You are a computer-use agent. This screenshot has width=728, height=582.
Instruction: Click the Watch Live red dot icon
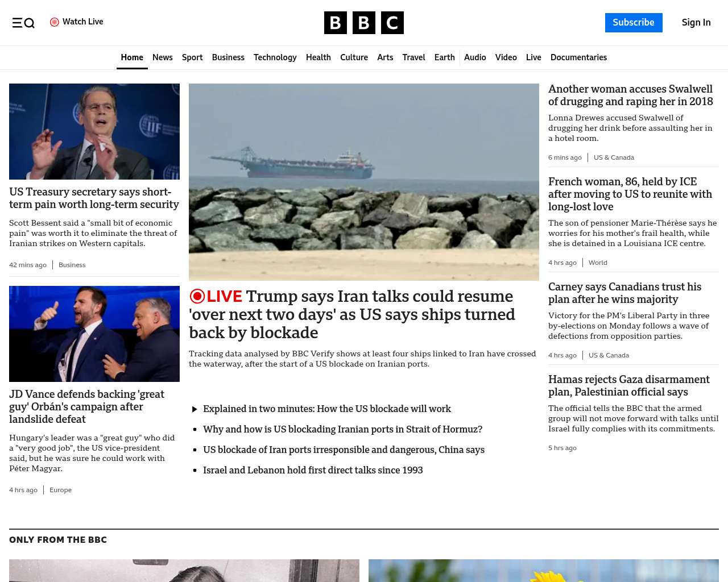(x=55, y=22)
